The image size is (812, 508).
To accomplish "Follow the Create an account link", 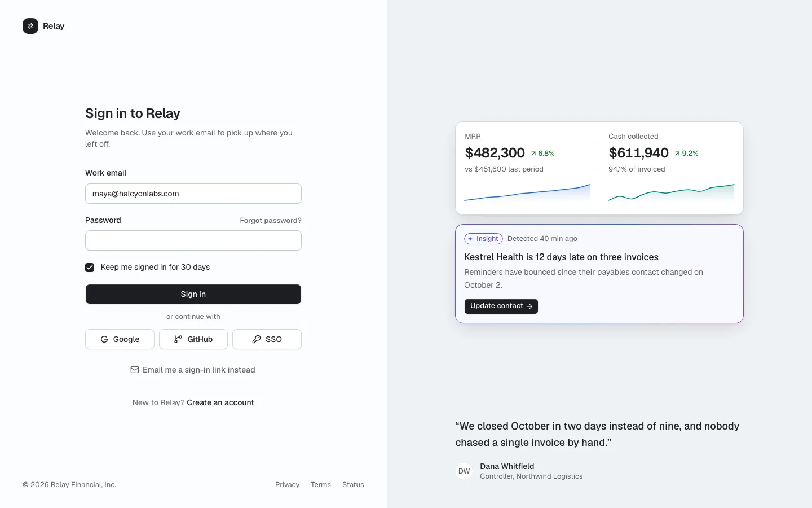I will point(220,402).
